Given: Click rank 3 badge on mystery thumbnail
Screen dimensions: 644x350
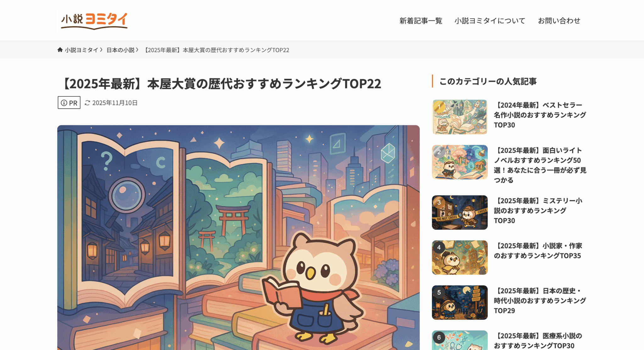Looking at the screenshot, I should coord(439,202).
